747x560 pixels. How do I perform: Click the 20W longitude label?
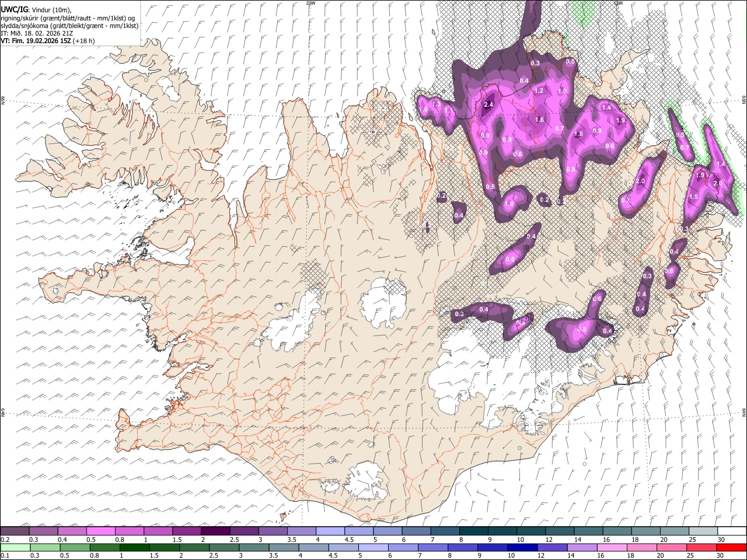click(x=310, y=3)
